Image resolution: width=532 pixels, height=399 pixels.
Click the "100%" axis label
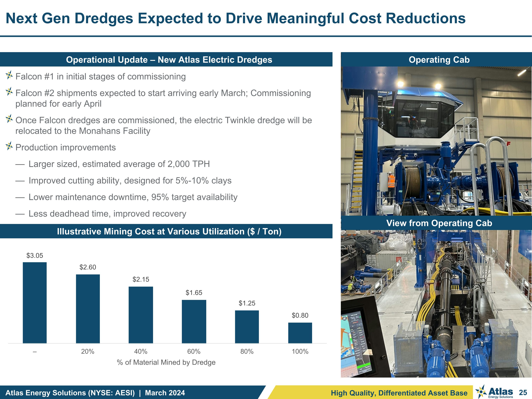(300, 352)
